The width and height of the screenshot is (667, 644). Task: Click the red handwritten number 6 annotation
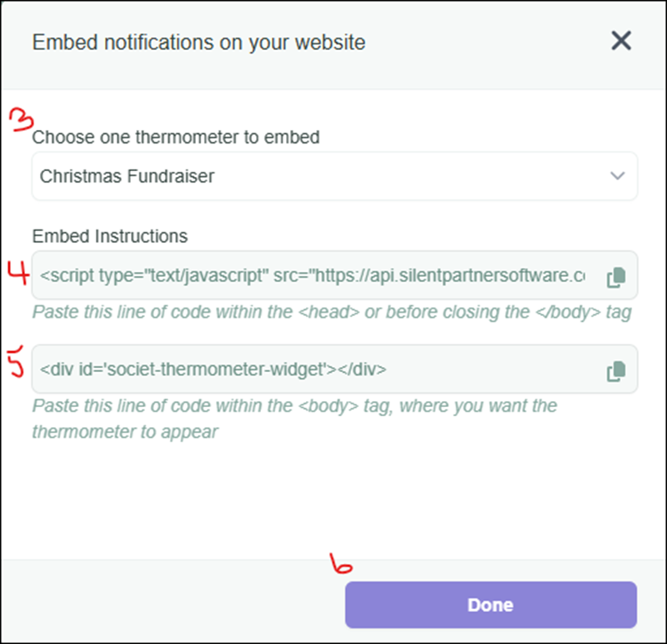pyautogui.click(x=342, y=566)
